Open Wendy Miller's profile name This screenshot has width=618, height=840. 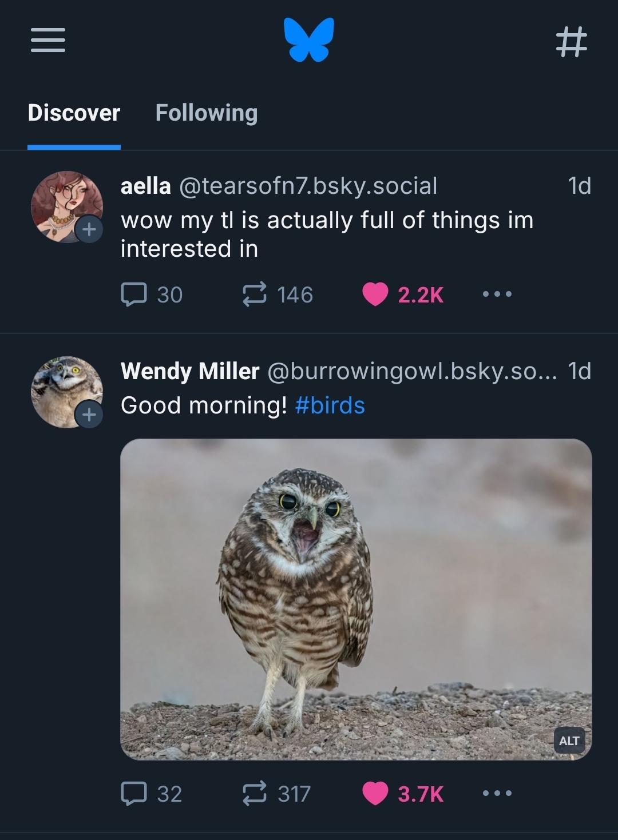(189, 371)
